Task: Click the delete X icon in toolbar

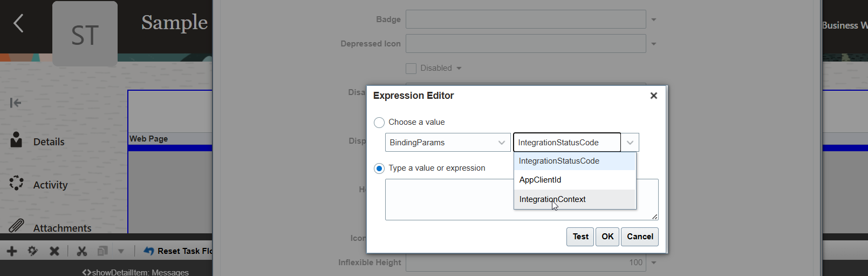Action: pos(54,251)
